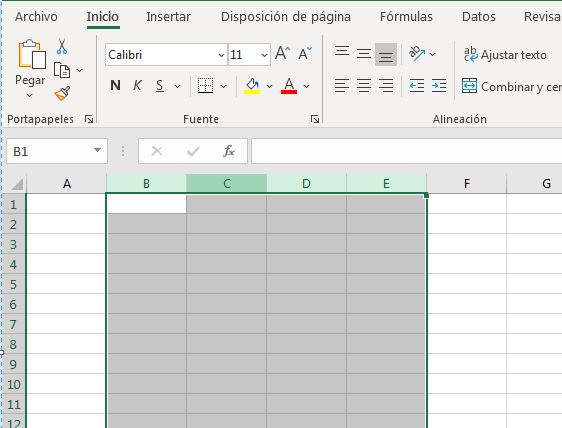Open Disposición de página tab
The height and width of the screenshot is (428, 562).
pos(286,16)
